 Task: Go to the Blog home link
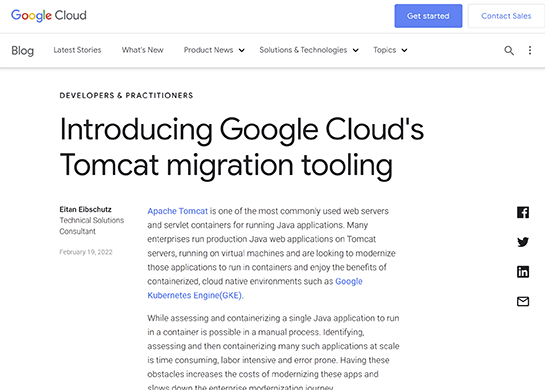click(23, 50)
